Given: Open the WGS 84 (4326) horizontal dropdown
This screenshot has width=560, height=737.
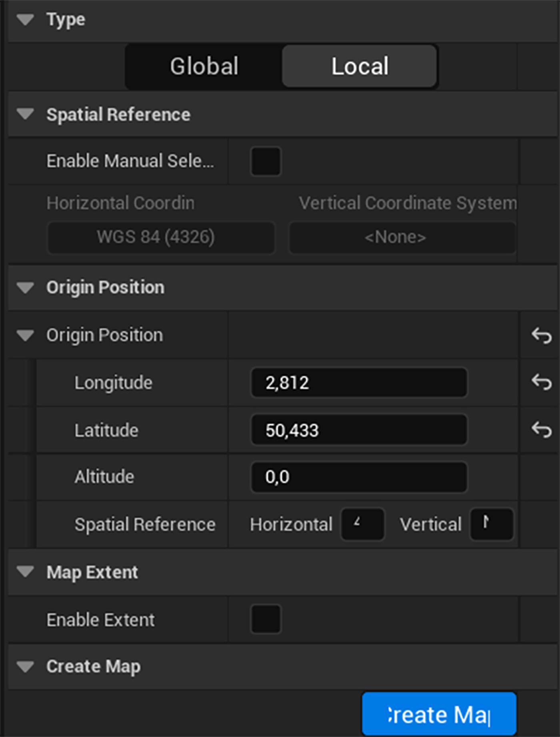Looking at the screenshot, I should point(161,238).
